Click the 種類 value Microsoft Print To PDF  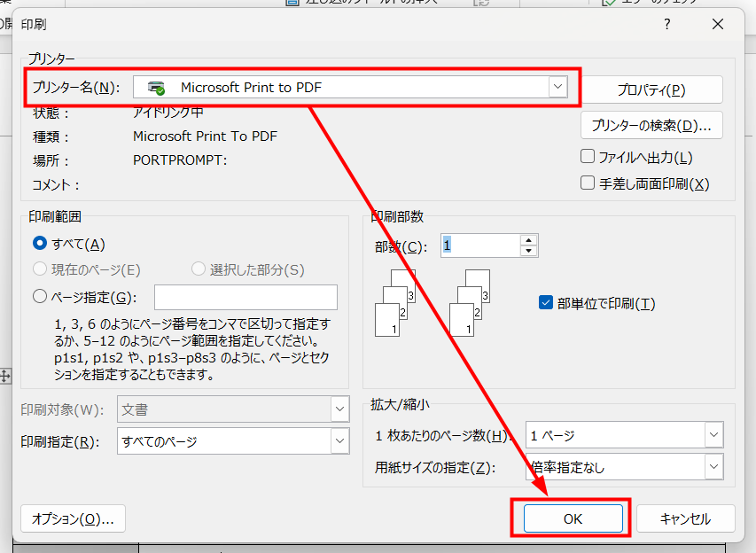point(205,136)
